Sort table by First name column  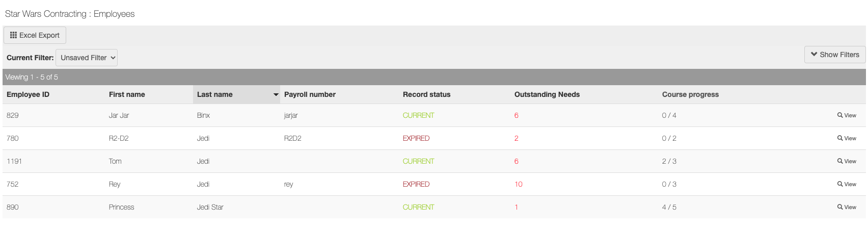pos(127,94)
